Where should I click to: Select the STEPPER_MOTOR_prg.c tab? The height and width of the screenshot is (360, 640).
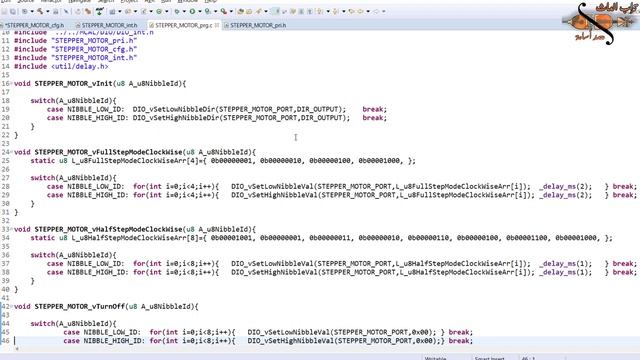pyautogui.click(x=183, y=25)
